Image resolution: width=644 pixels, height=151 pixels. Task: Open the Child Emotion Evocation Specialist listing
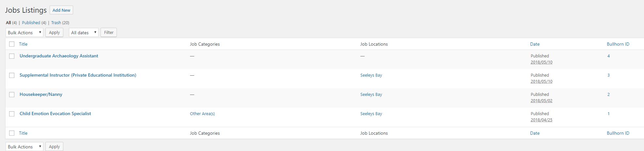click(55, 113)
